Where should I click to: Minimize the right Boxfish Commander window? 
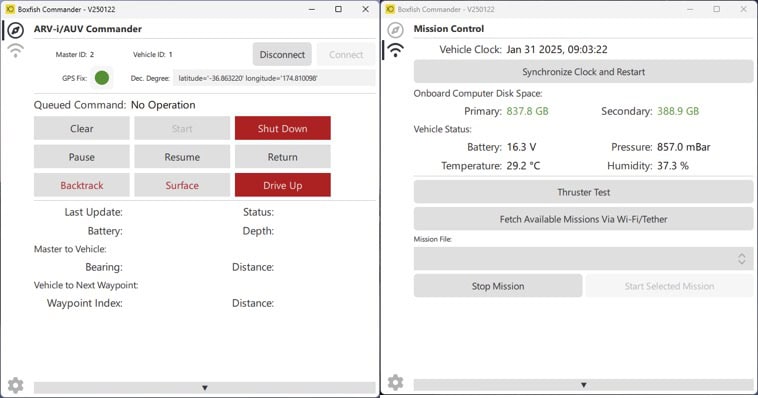(690, 9)
